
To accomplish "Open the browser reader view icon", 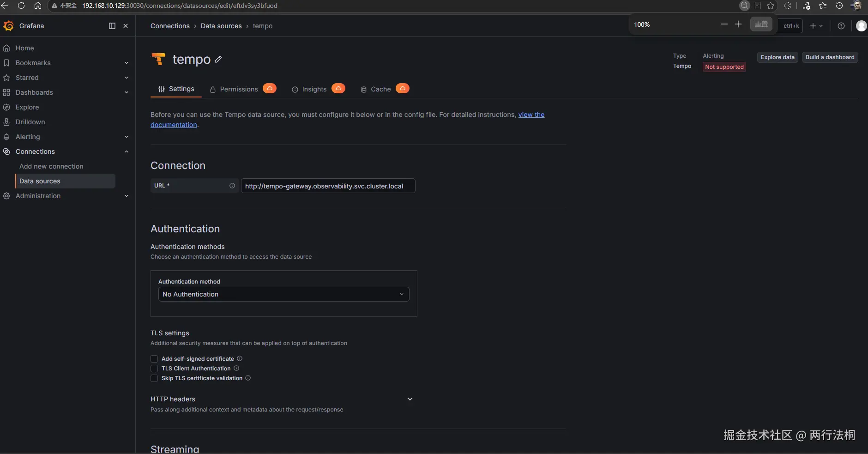I will point(758,6).
